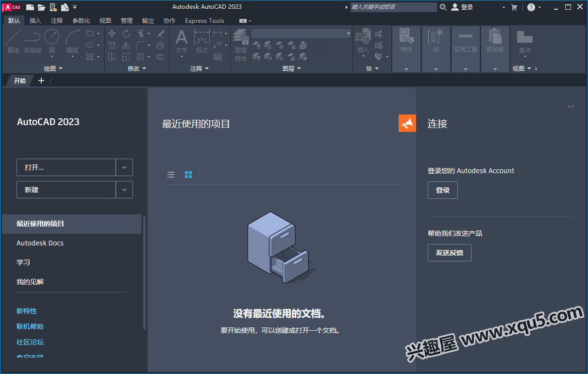Expand the 剪贴板 panel
The height and width of the screenshot is (374, 588).
click(495, 69)
